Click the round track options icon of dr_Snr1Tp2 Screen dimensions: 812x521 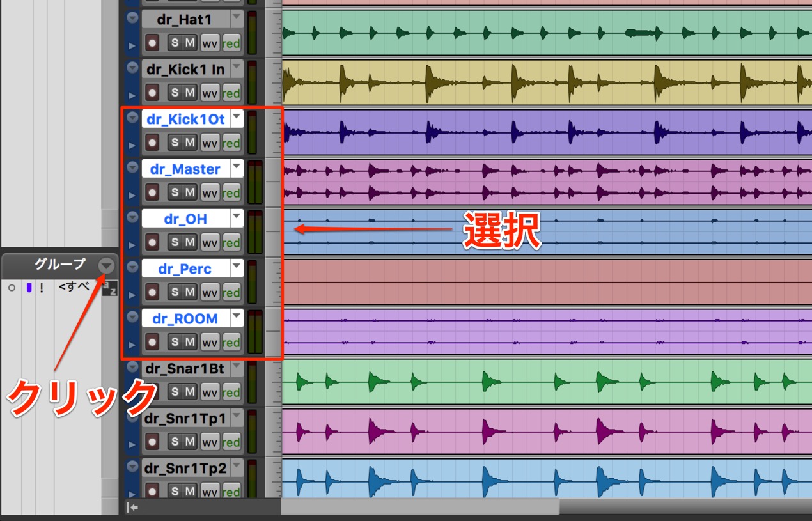(x=132, y=466)
